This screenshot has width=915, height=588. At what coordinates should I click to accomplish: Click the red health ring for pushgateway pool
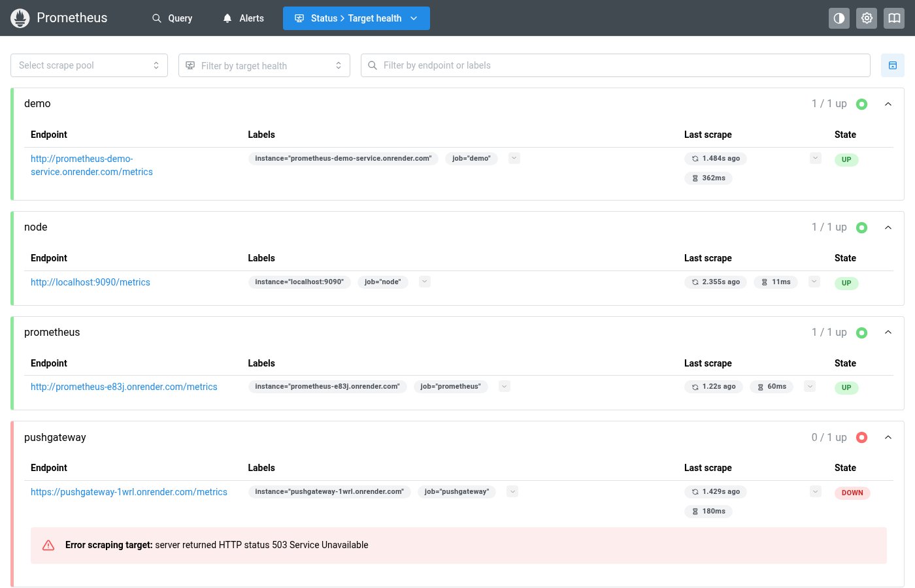[x=861, y=438]
